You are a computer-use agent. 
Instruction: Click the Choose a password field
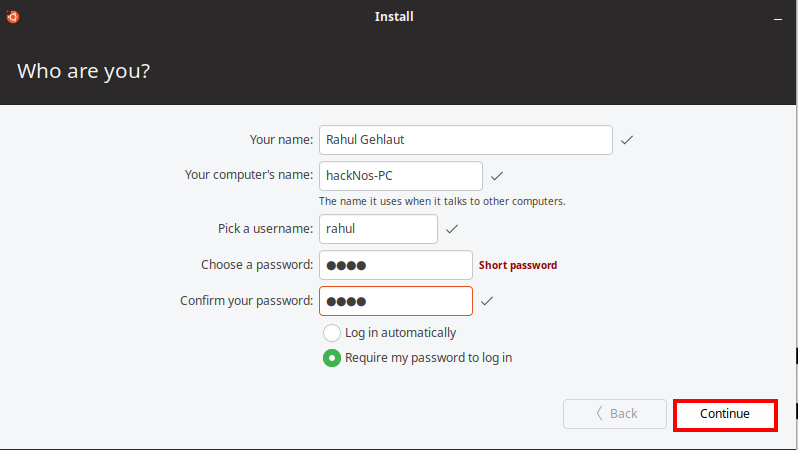point(396,265)
